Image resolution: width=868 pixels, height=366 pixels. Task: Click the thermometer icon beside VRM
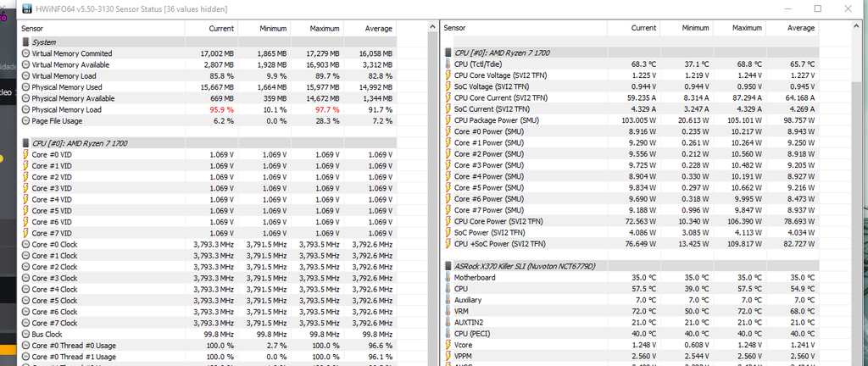click(448, 311)
